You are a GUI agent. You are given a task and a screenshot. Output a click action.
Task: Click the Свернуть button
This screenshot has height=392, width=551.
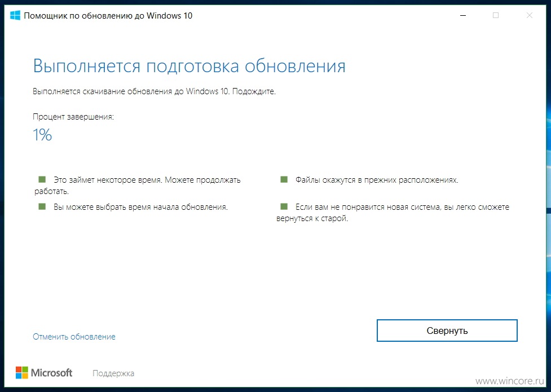(447, 331)
